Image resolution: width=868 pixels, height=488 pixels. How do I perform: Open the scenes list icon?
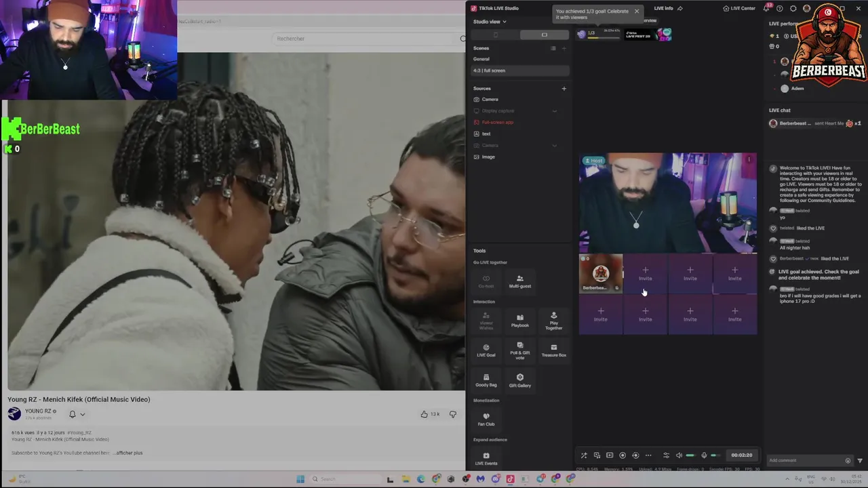[553, 48]
